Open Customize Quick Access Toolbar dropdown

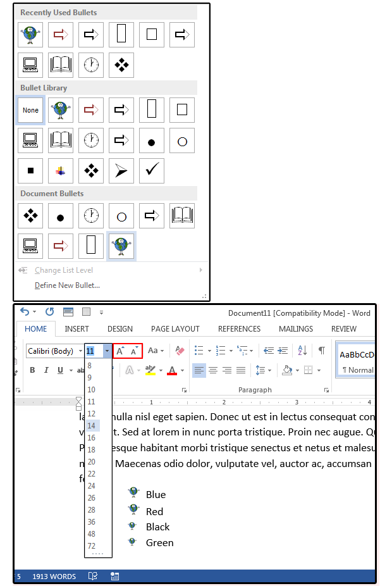click(101, 312)
